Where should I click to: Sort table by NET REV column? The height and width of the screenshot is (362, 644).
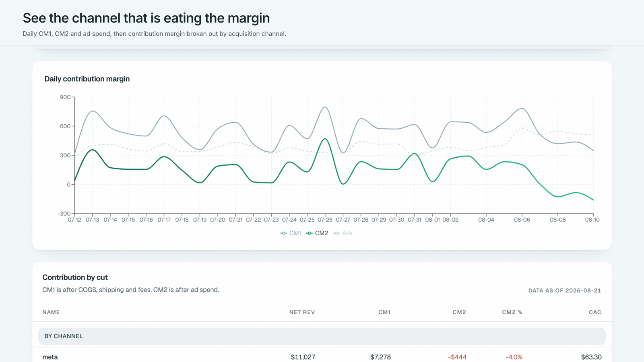tap(302, 312)
